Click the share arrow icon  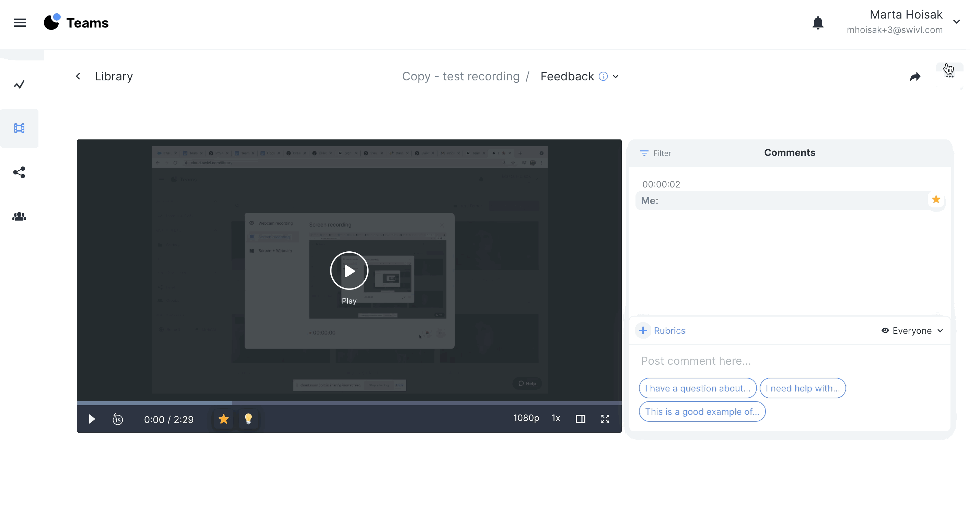(915, 77)
